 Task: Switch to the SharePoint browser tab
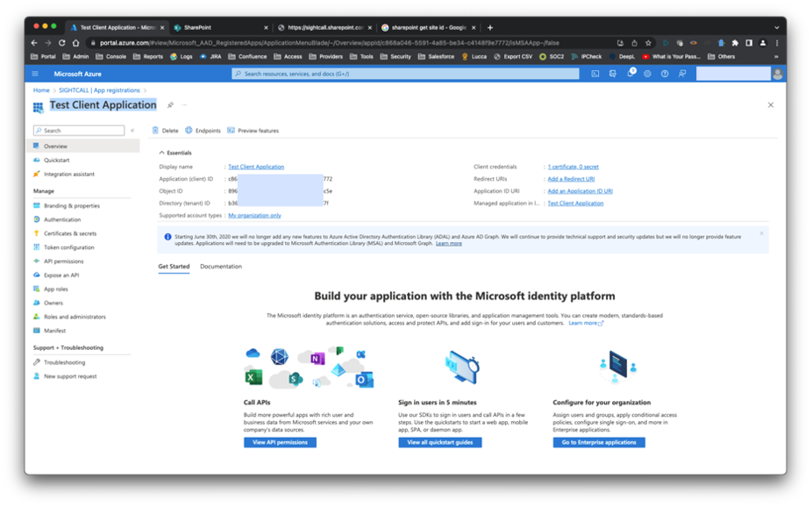point(221,27)
